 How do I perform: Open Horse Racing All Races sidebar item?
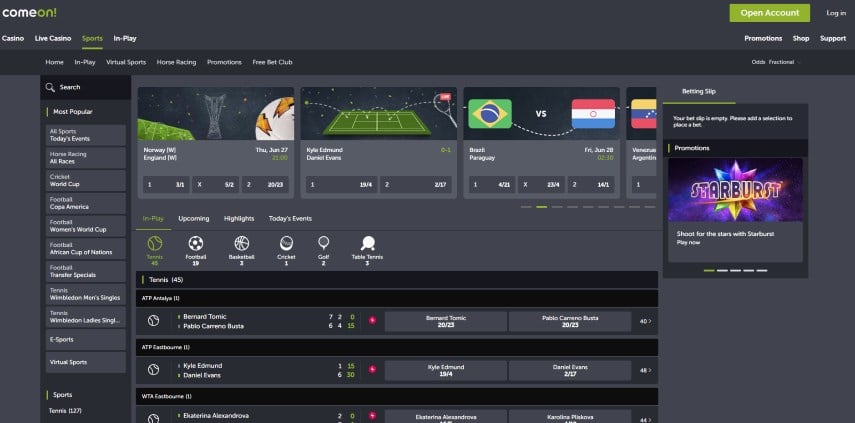click(86, 158)
